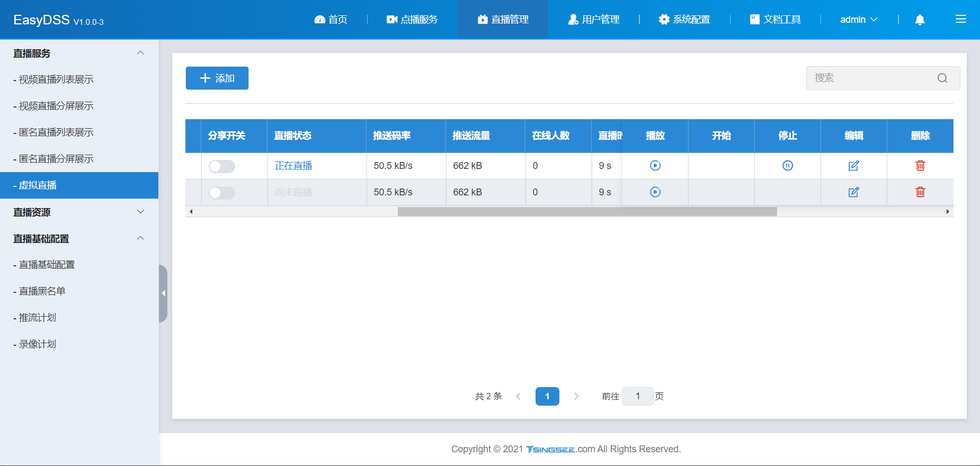
Task: Collapse the 直播基础配置 sidebar section
Action: pos(140,238)
